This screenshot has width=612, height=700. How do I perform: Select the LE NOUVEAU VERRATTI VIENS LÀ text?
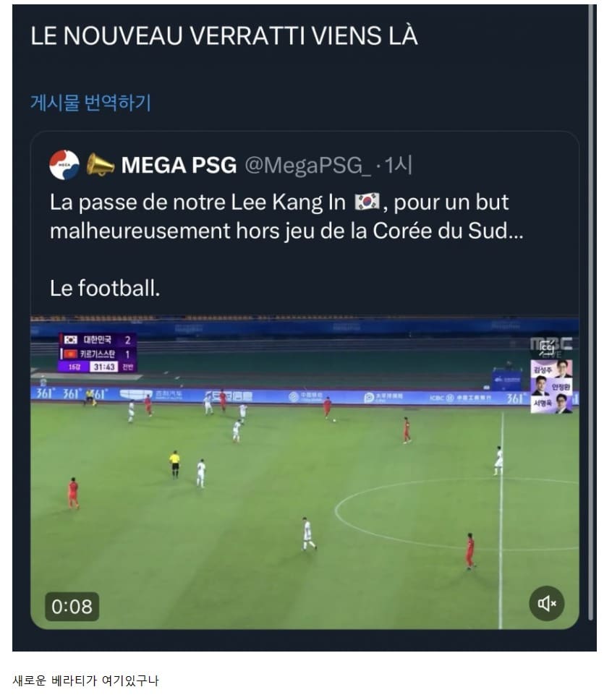pos(224,35)
